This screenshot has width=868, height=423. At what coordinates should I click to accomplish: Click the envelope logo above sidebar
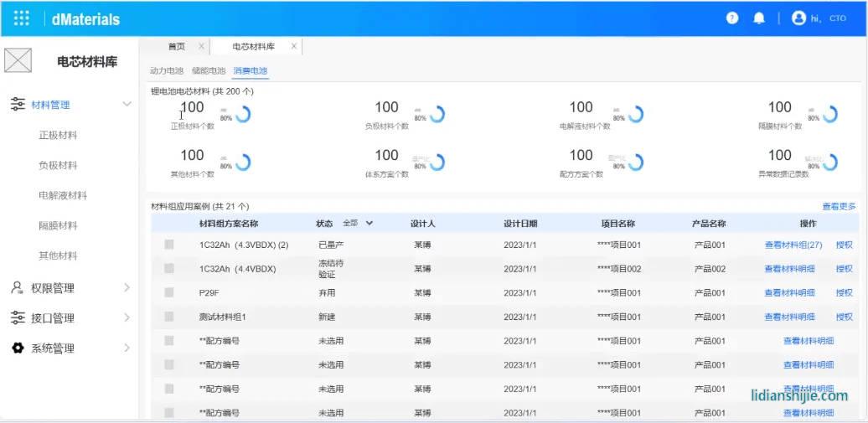pos(18,60)
